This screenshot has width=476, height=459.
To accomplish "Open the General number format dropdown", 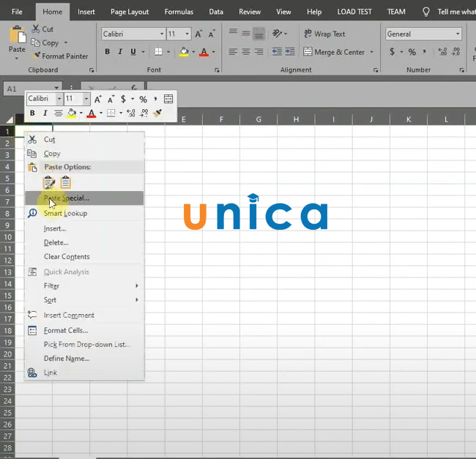I will (x=458, y=34).
